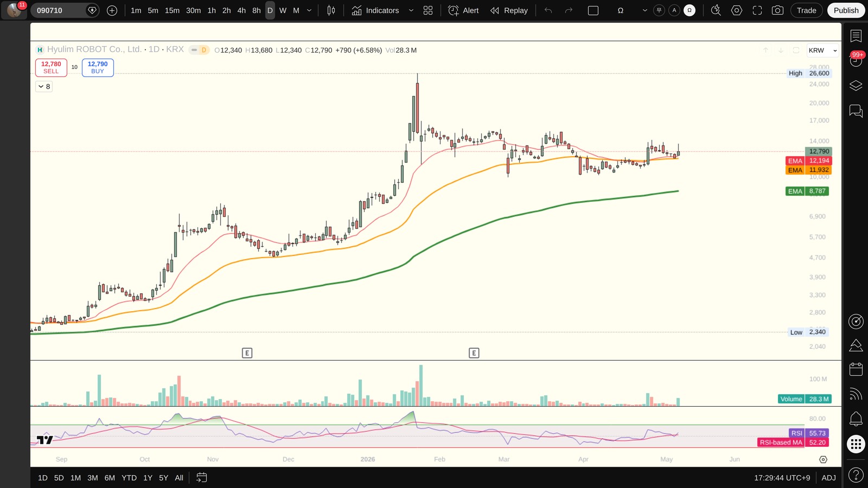Click the Trade button

(807, 10)
